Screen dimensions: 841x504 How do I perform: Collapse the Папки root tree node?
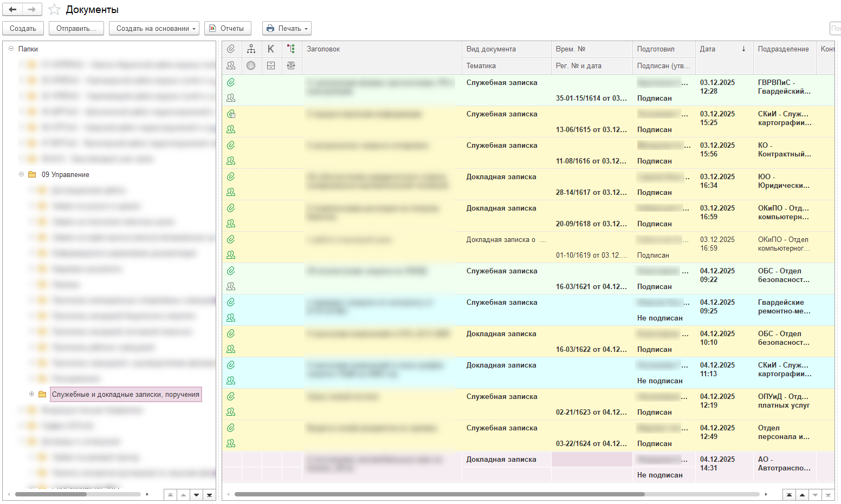11,49
